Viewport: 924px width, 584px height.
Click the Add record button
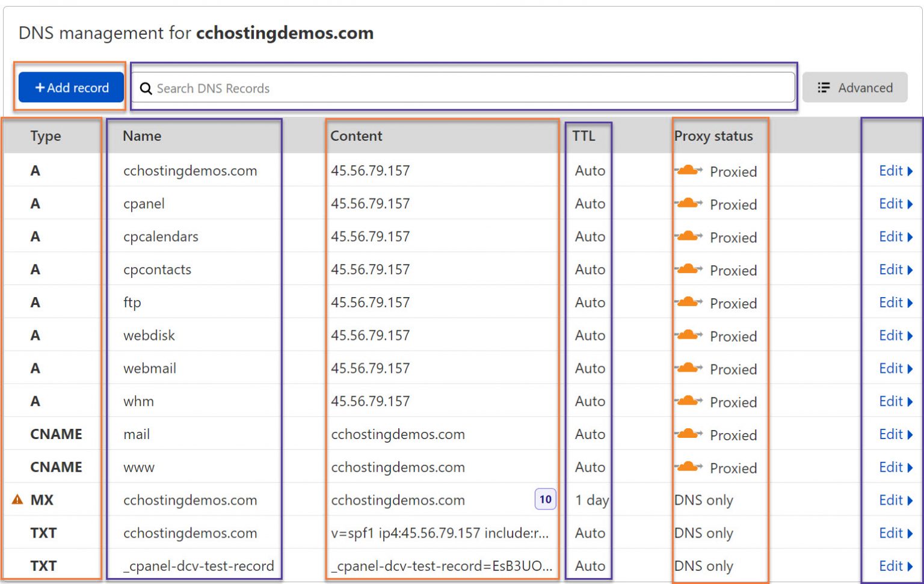point(70,87)
